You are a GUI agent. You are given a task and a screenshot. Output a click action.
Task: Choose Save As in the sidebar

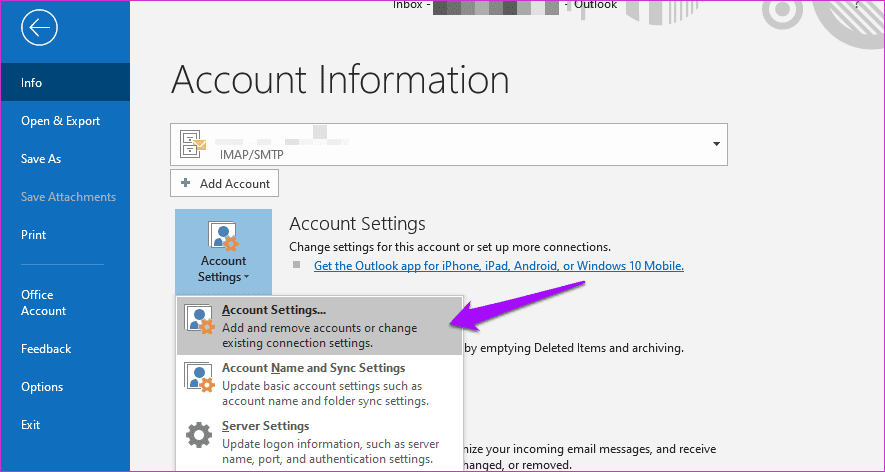(41, 159)
